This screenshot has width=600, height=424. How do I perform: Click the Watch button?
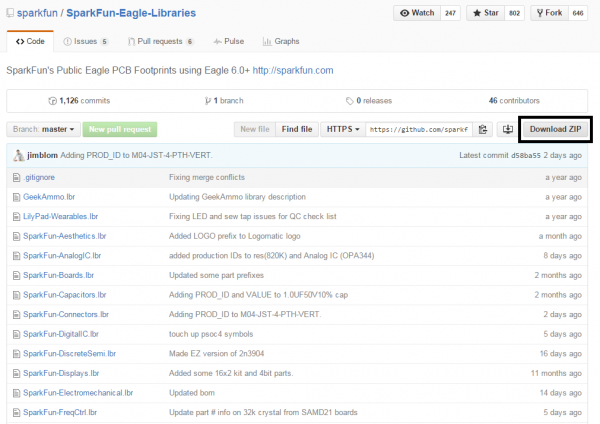coord(417,13)
